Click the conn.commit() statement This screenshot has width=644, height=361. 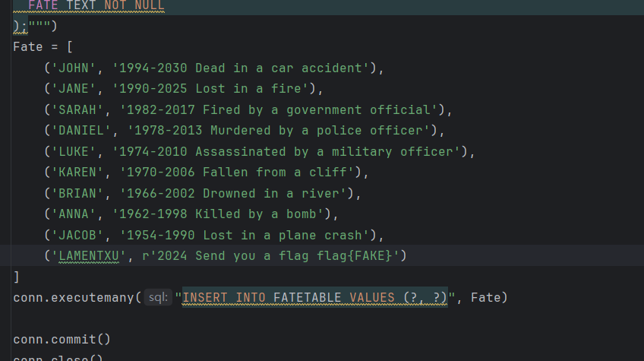[x=62, y=339]
